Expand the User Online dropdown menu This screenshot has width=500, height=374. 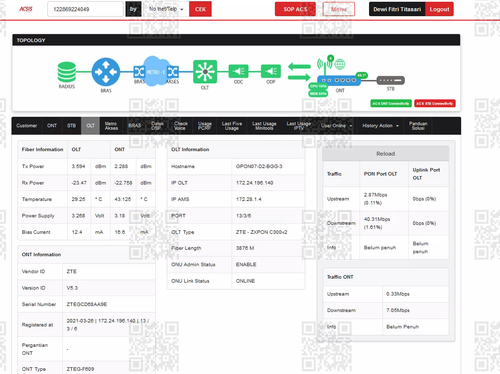click(x=336, y=126)
